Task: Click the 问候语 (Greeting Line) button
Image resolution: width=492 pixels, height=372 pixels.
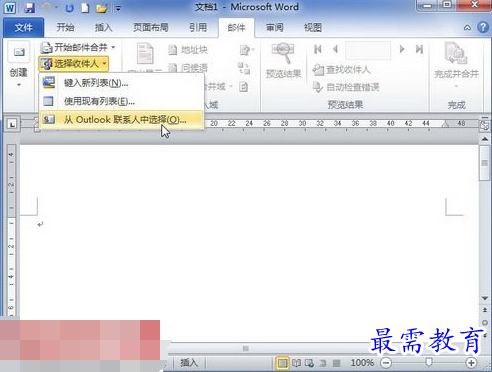Action: pyautogui.click(x=188, y=68)
